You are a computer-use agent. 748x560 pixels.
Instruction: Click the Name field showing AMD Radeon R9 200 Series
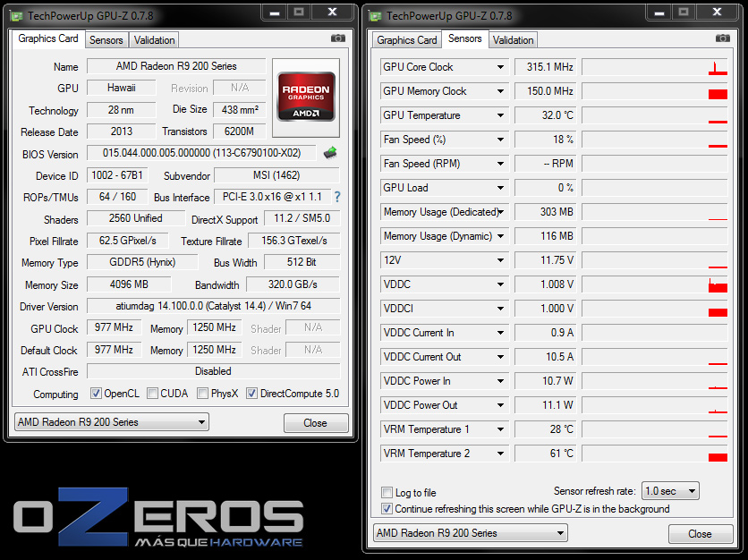[176, 66]
